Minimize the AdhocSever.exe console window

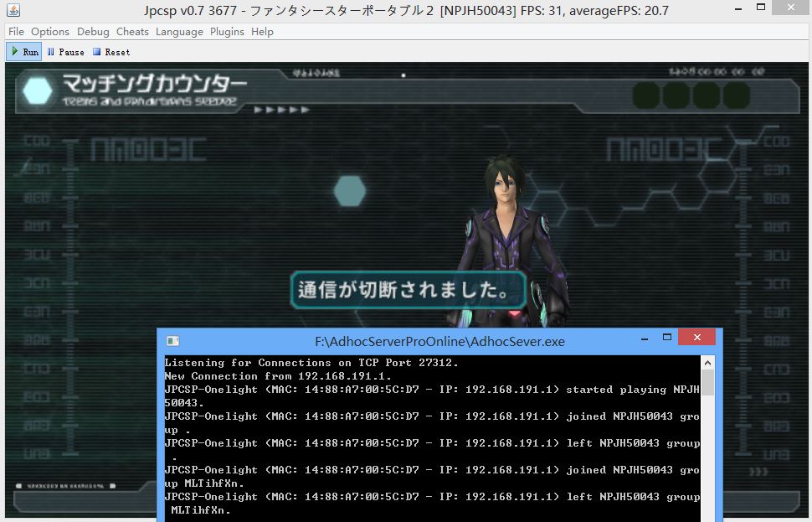pos(645,339)
